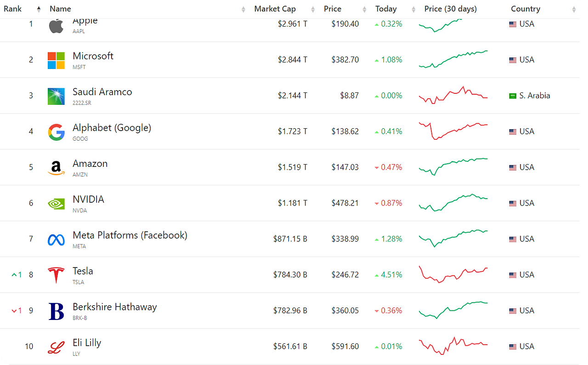Sort by Market Cap column header
588x365 pixels.
click(x=275, y=9)
